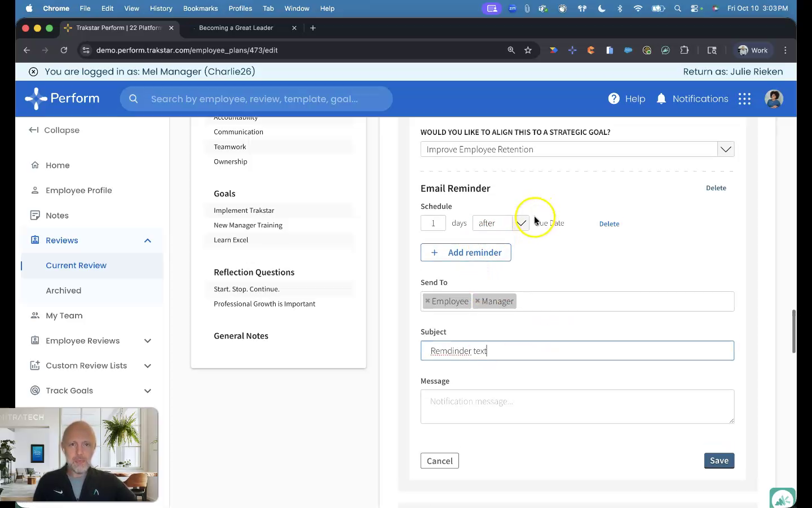Image resolution: width=812 pixels, height=508 pixels.
Task: Expand the Employee Reviews section
Action: (x=148, y=340)
